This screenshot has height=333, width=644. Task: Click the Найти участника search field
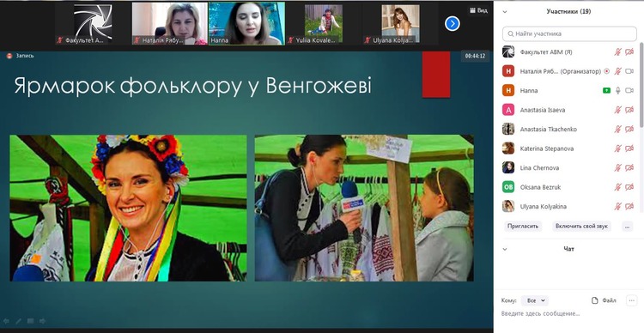pyautogui.click(x=569, y=33)
